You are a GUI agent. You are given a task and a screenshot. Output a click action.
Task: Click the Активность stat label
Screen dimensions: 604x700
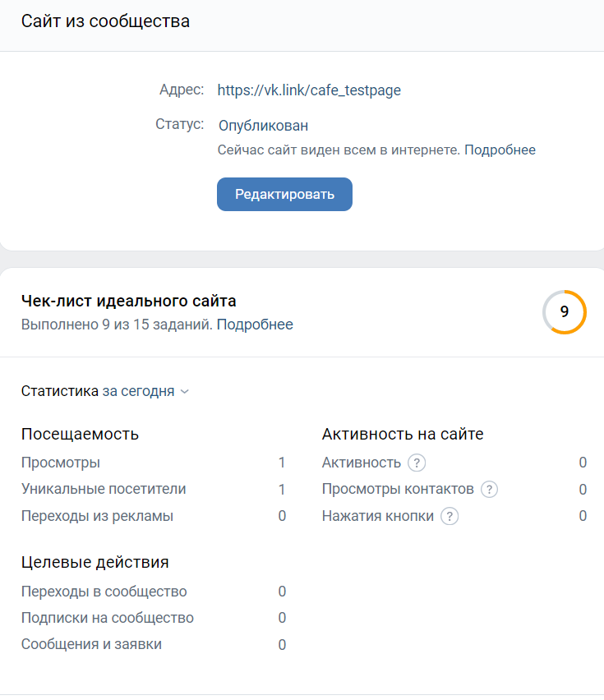coord(362,463)
